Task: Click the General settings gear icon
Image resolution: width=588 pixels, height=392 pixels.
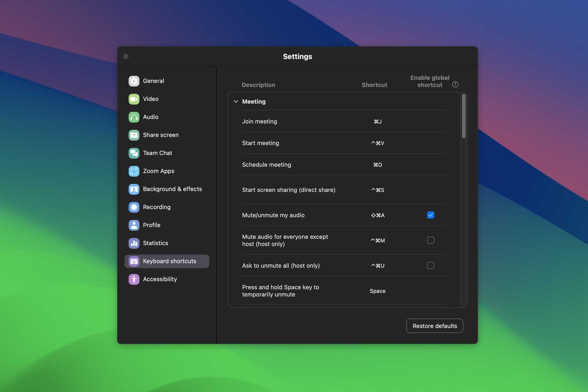Action: click(134, 81)
